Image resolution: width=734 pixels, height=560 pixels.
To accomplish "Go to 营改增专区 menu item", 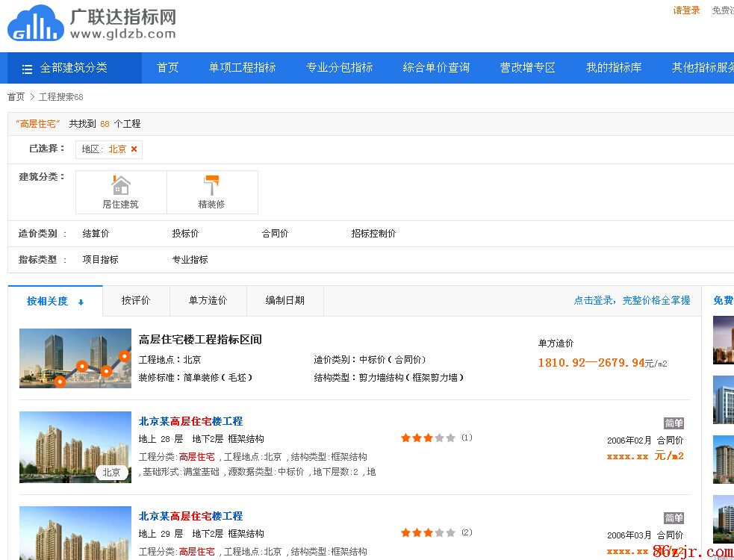I will tap(527, 68).
